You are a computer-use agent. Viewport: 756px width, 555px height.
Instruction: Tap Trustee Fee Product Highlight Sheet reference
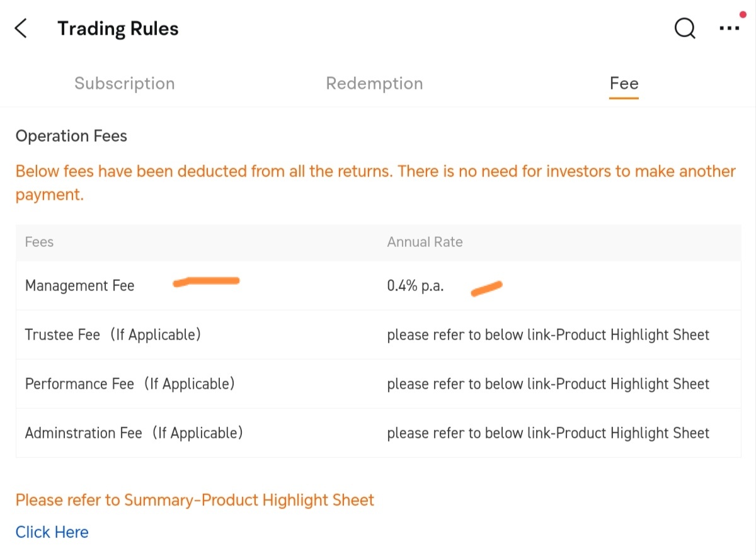(548, 335)
